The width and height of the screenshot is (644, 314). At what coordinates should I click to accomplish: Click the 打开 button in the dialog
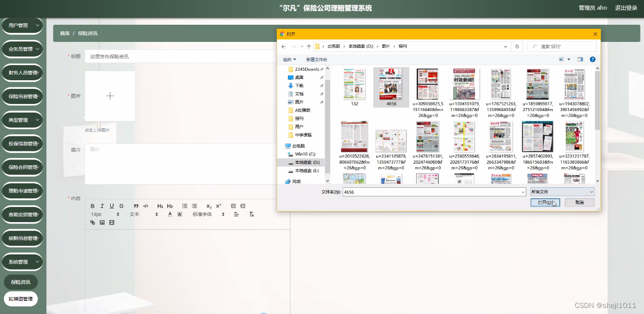[x=545, y=202]
